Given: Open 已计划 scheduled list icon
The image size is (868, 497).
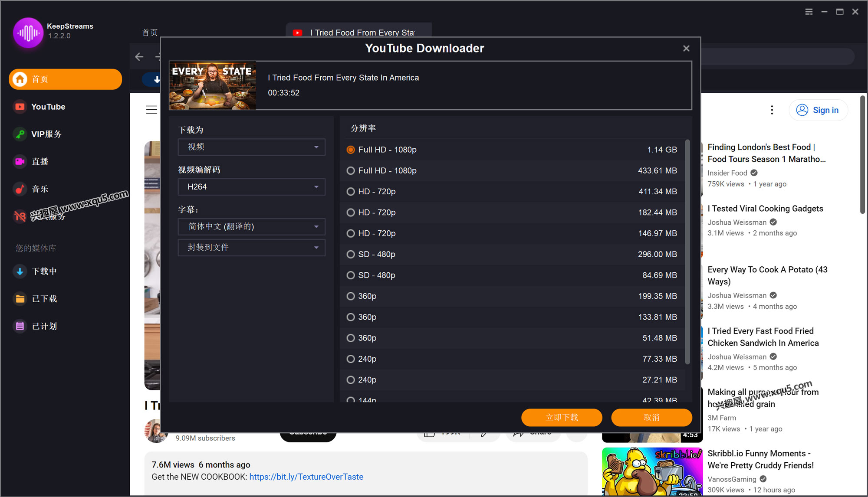Looking at the screenshot, I should (20, 326).
